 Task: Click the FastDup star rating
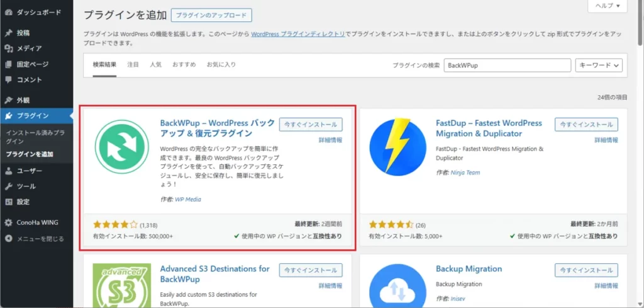[391, 224]
